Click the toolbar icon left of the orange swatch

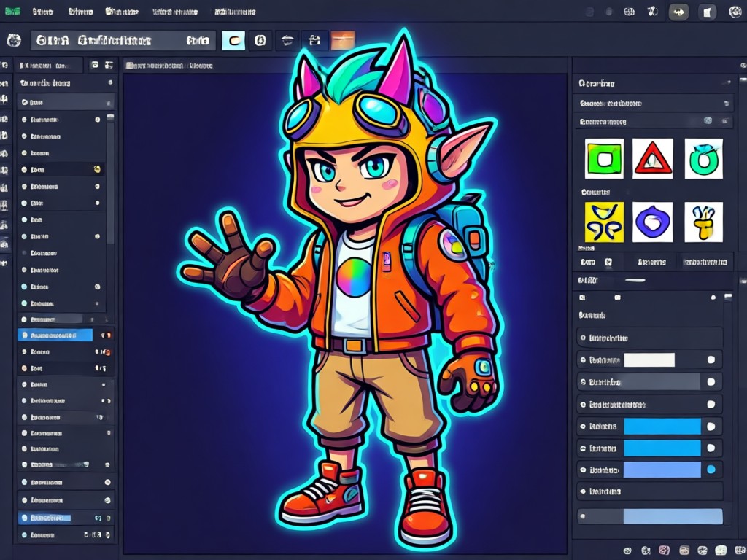pos(314,41)
